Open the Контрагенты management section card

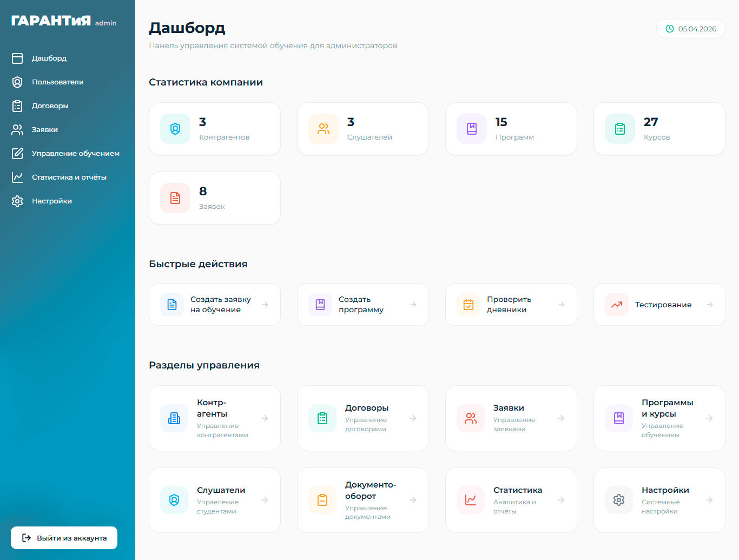point(215,418)
